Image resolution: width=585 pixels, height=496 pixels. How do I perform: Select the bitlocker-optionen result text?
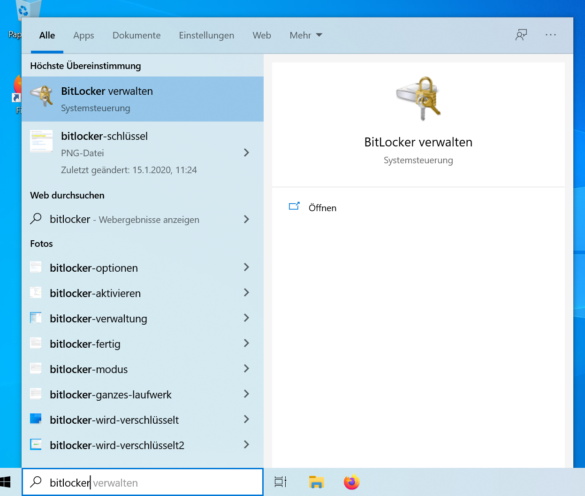pyautogui.click(x=94, y=268)
